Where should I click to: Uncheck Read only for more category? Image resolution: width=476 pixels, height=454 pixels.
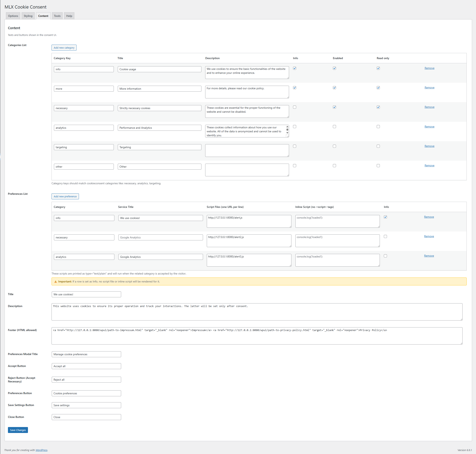click(378, 88)
